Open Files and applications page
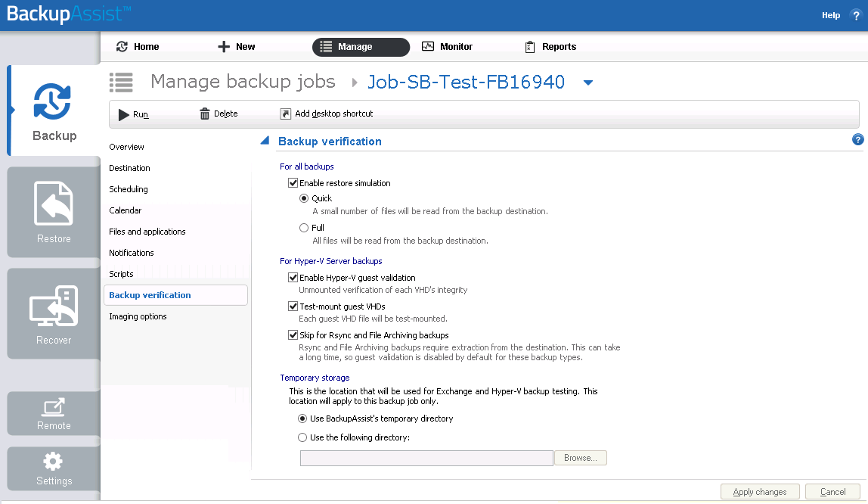This screenshot has height=504, width=868. click(147, 232)
